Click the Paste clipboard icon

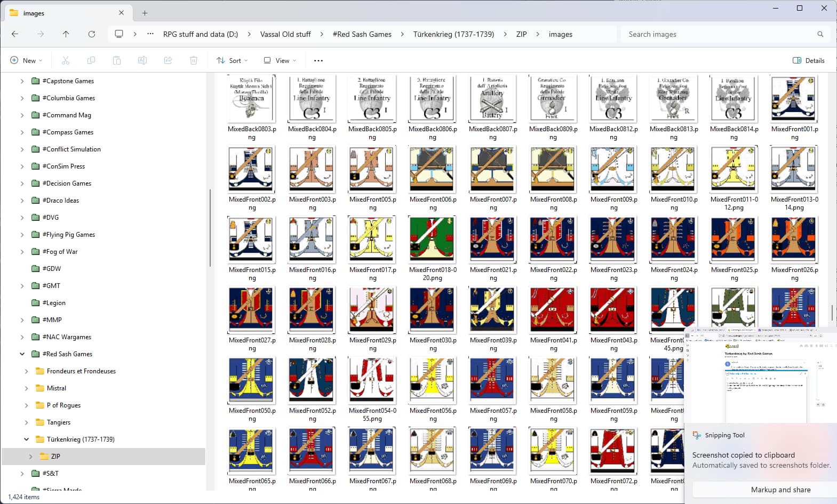pyautogui.click(x=117, y=60)
